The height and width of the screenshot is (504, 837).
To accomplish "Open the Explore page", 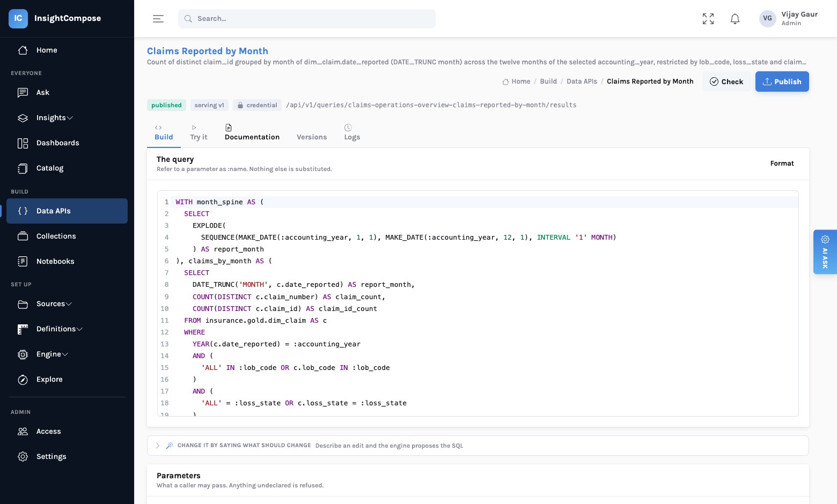I will click(67, 379).
